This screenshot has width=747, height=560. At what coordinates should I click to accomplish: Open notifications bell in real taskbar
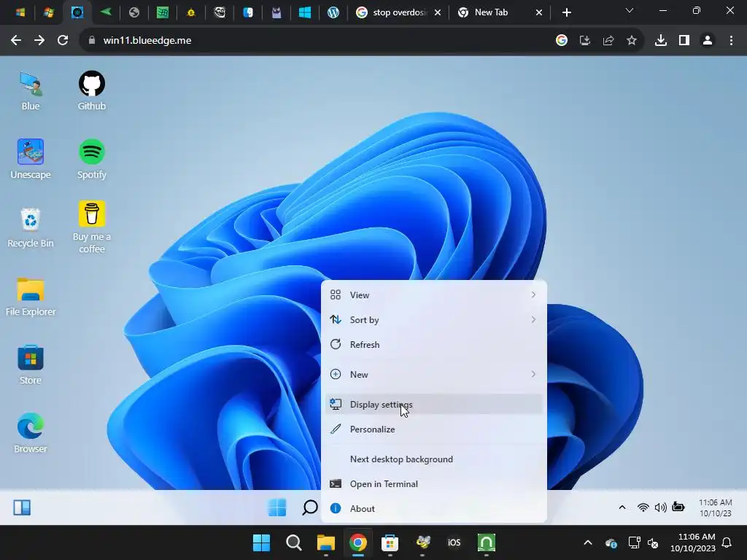point(727,542)
